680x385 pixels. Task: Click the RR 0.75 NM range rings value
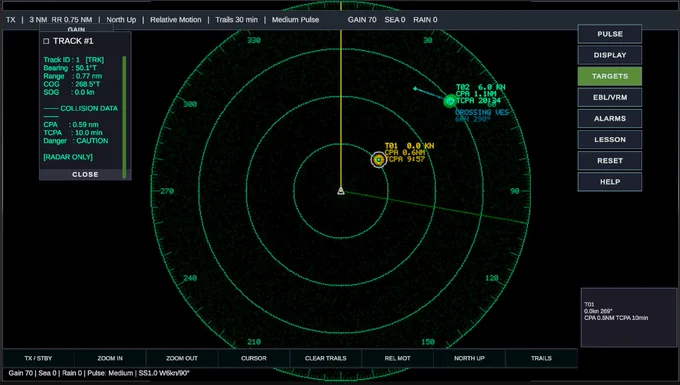pyautogui.click(x=72, y=20)
